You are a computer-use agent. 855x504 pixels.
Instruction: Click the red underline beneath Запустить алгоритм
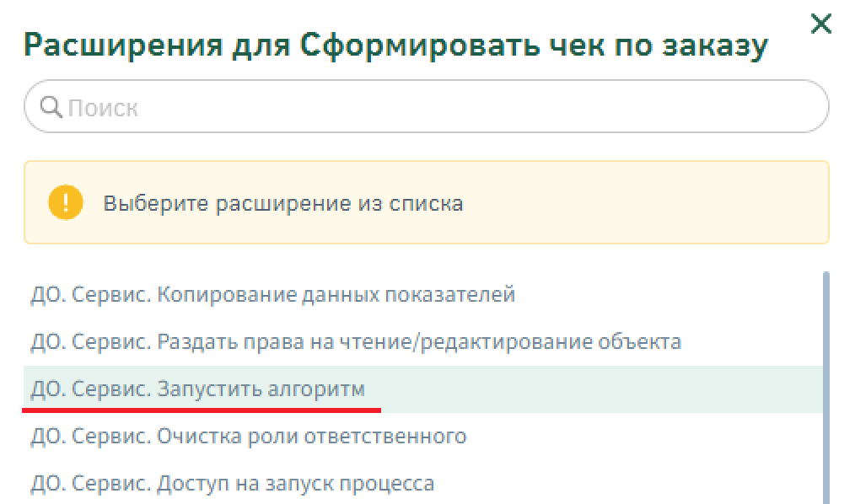click(202, 410)
